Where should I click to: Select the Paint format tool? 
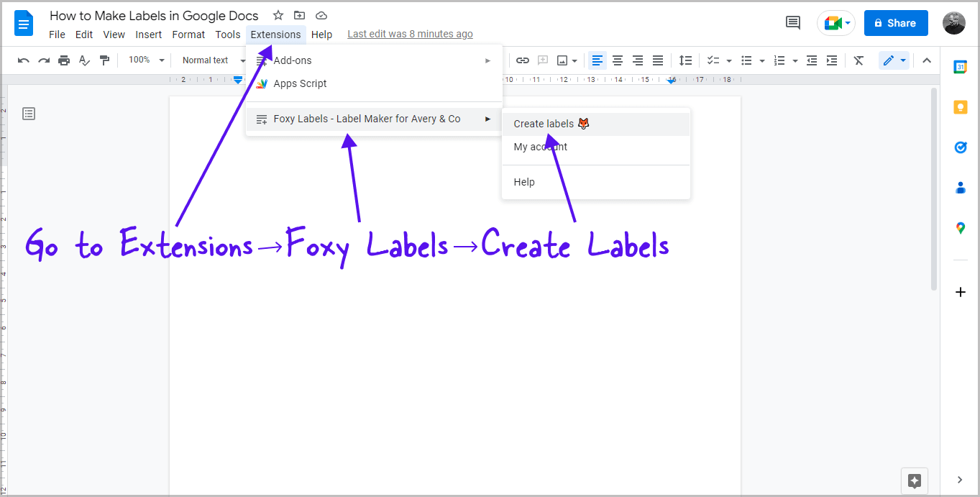[104, 60]
